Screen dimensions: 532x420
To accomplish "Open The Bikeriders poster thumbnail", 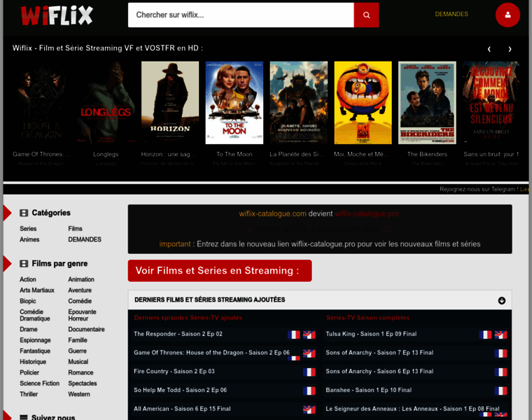I will pos(427,103).
